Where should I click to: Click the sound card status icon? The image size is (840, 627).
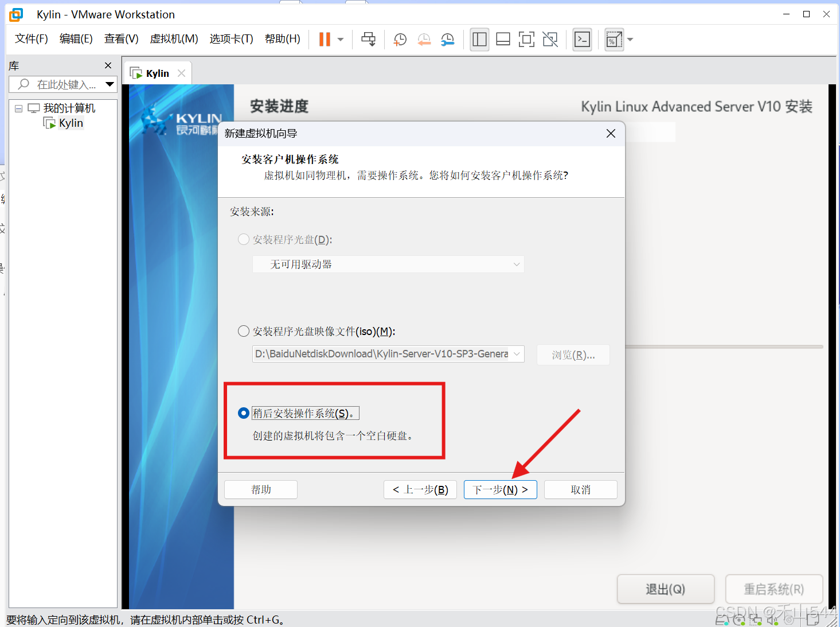[x=772, y=620]
